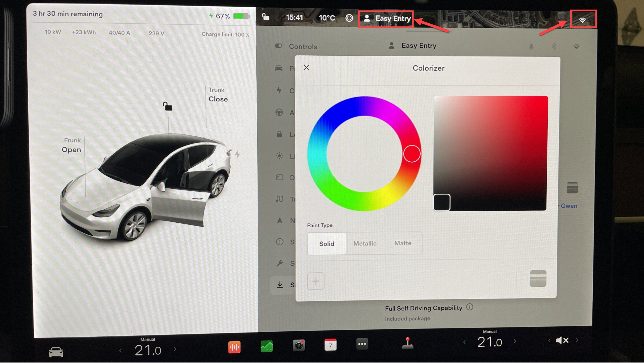
Task: Select Solid paint type
Action: [x=327, y=244]
